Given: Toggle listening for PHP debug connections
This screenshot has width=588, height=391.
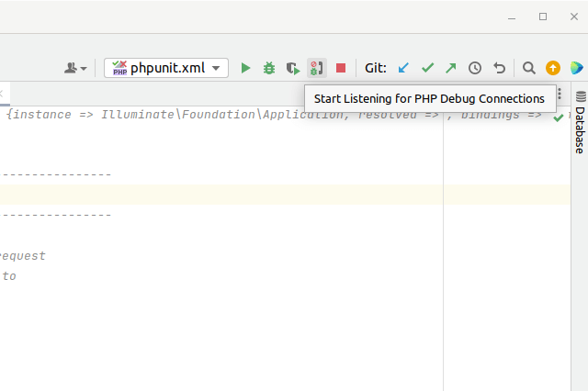Looking at the screenshot, I should pyautogui.click(x=316, y=68).
